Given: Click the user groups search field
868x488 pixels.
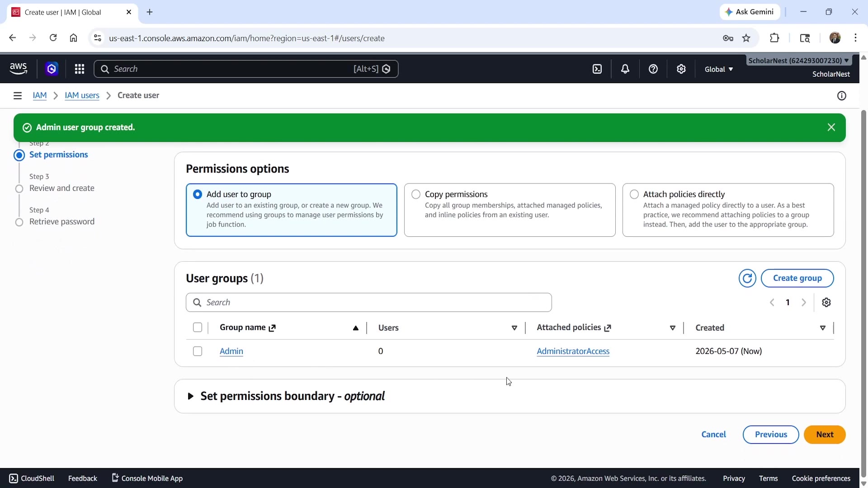Looking at the screenshot, I should pyautogui.click(x=369, y=302).
